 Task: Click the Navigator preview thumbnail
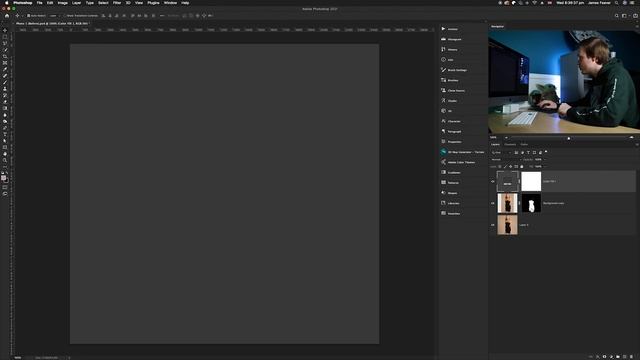(564, 82)
